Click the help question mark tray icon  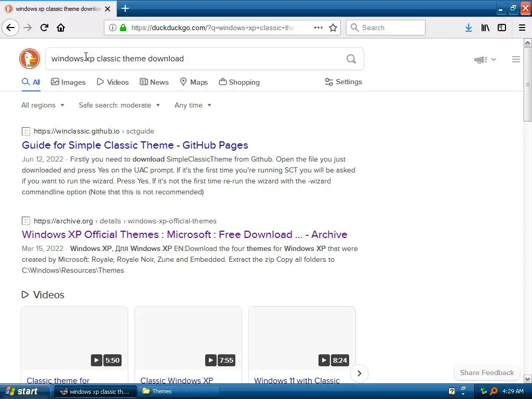coord(451,391)
